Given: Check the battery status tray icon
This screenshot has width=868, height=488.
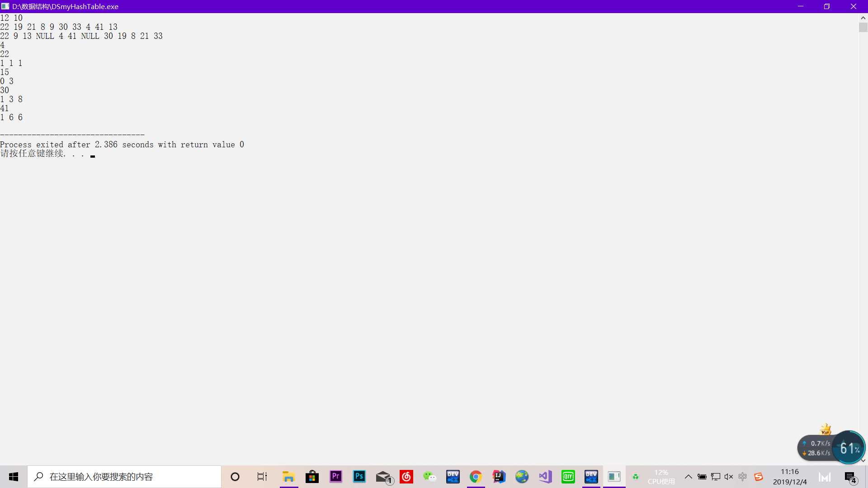Looking at the screenshot, I should pyautogui.click(x=702, y=477).
